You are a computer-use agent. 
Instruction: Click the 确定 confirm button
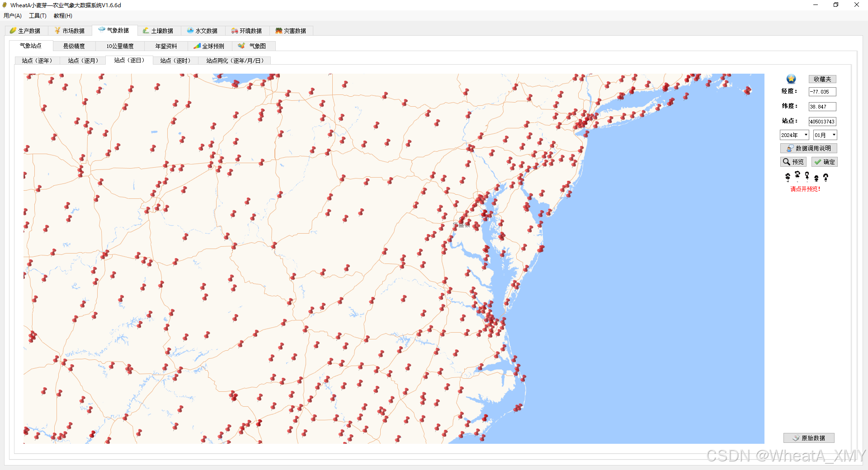(x=825, y=162)
